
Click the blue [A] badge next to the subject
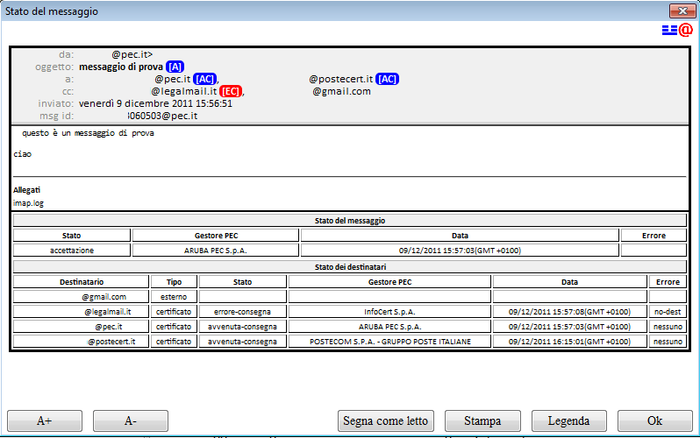click(175, 67)
